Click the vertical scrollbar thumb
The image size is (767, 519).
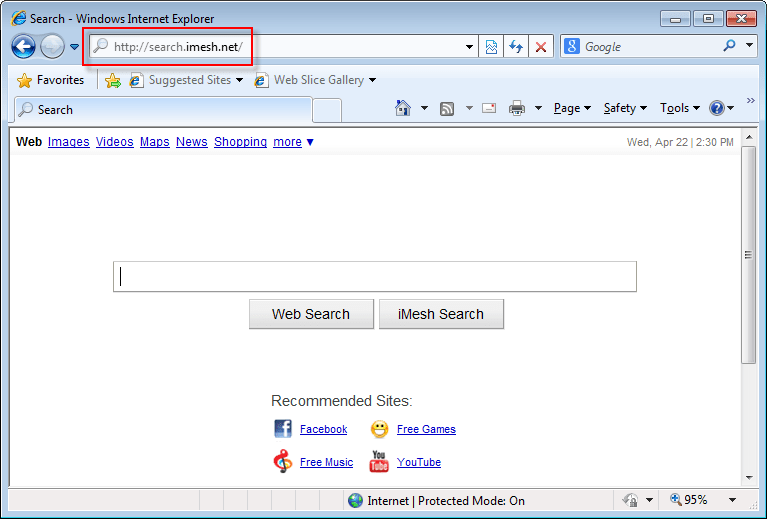pos(748,254)
